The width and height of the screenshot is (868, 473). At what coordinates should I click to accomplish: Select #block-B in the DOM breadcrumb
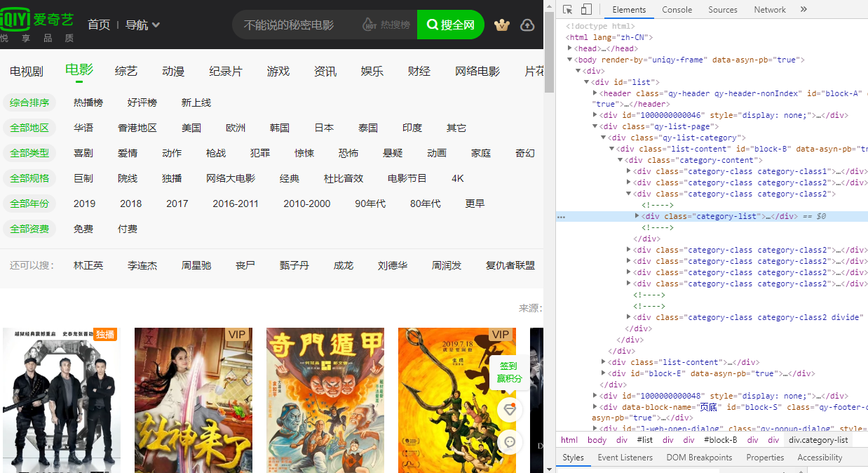click(721, 440)
